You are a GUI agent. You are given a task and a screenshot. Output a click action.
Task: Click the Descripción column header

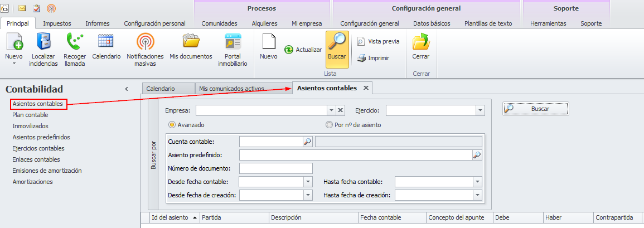click(313, 218)
